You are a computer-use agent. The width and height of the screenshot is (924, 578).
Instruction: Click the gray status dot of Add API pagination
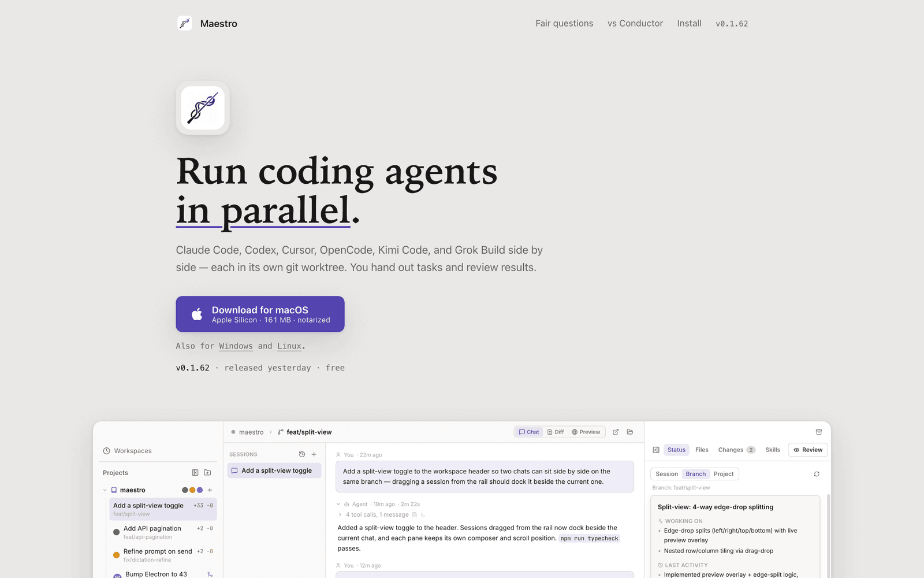[116, 532]
